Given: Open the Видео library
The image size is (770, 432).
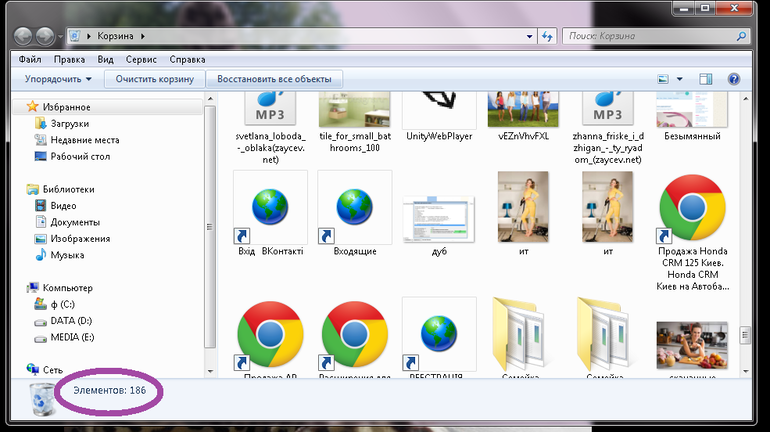Looking at the screenshot, I should click(x=63, y=206).
